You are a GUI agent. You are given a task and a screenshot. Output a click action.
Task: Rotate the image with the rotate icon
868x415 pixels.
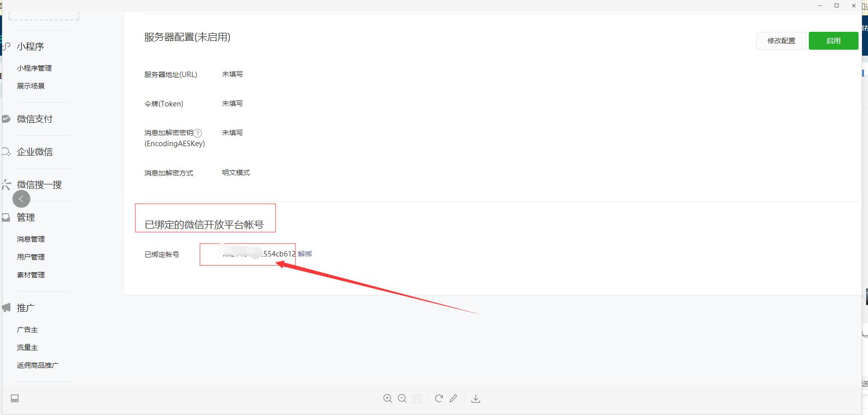(439, 399)
